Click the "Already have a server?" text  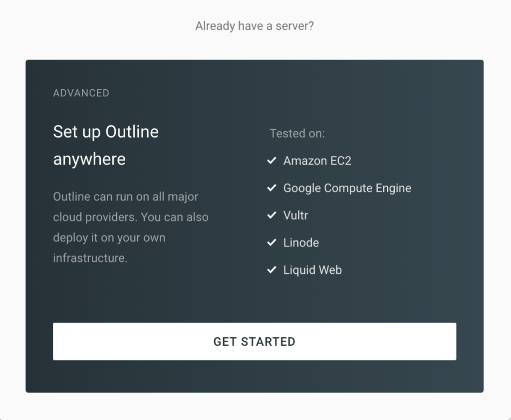255,26
